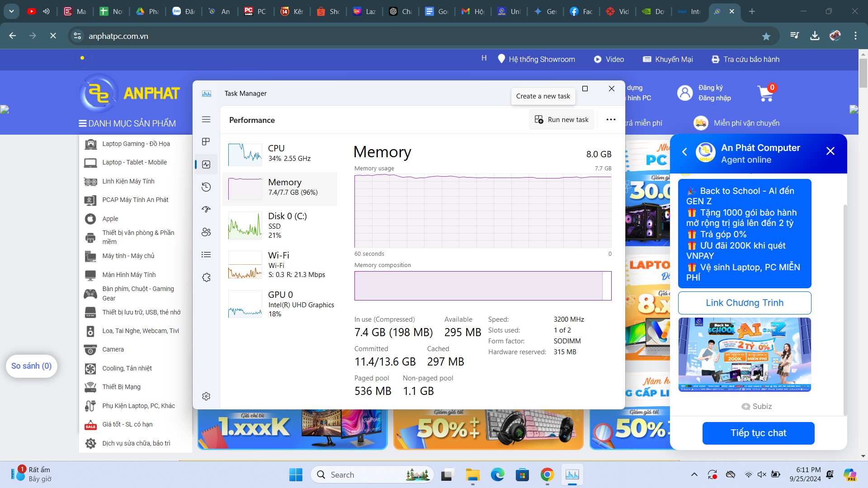This screenshot has height=488, width=868.
Task: Open Details page icon in Task Manager
Action: pos(206,255)
